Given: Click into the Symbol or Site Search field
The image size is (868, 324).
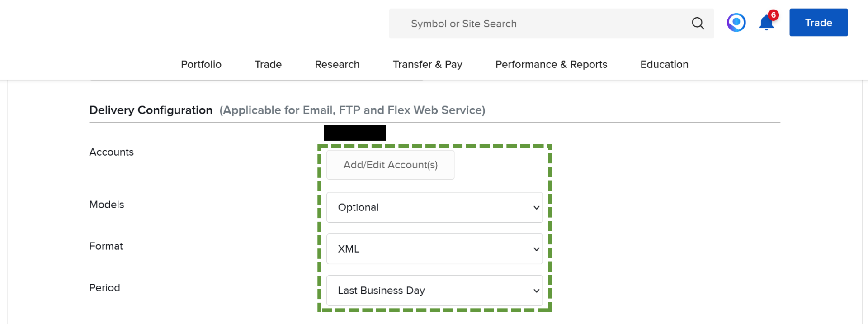Looking at the screenshot, I should pyautogui.click(x=497, y=24).
